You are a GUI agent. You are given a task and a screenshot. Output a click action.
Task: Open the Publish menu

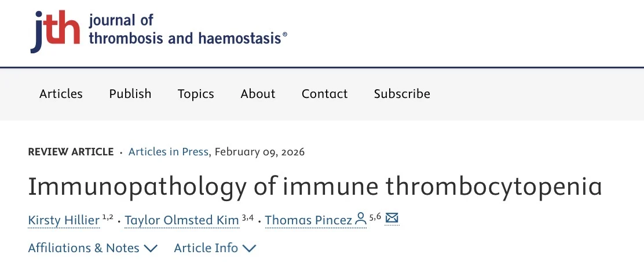130,94
